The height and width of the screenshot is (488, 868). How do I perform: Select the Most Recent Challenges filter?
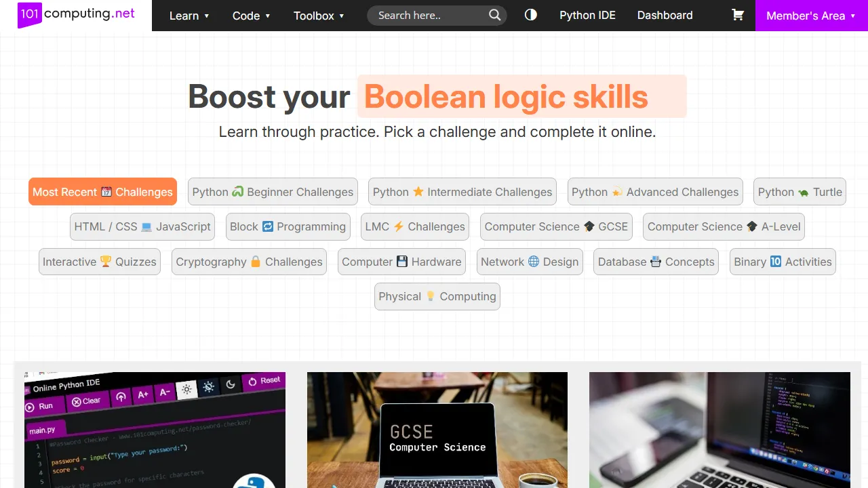pos(102,192)
